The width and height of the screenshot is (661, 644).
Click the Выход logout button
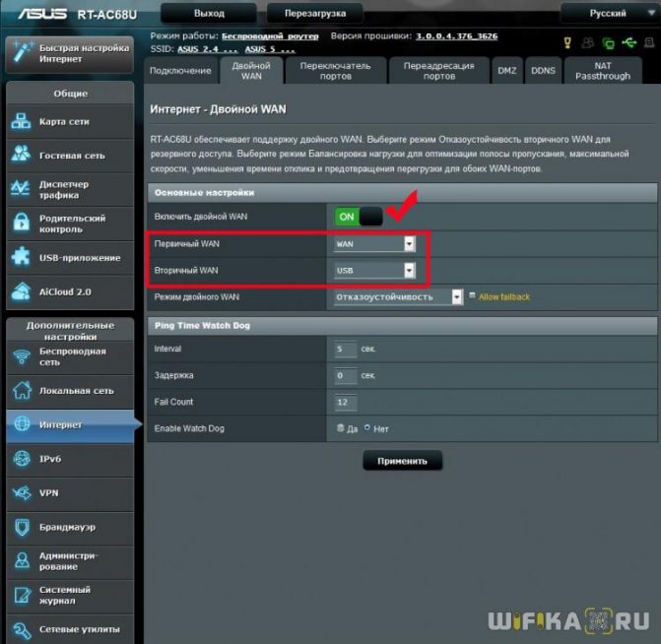pyautogui.click(x=209, y=14)
